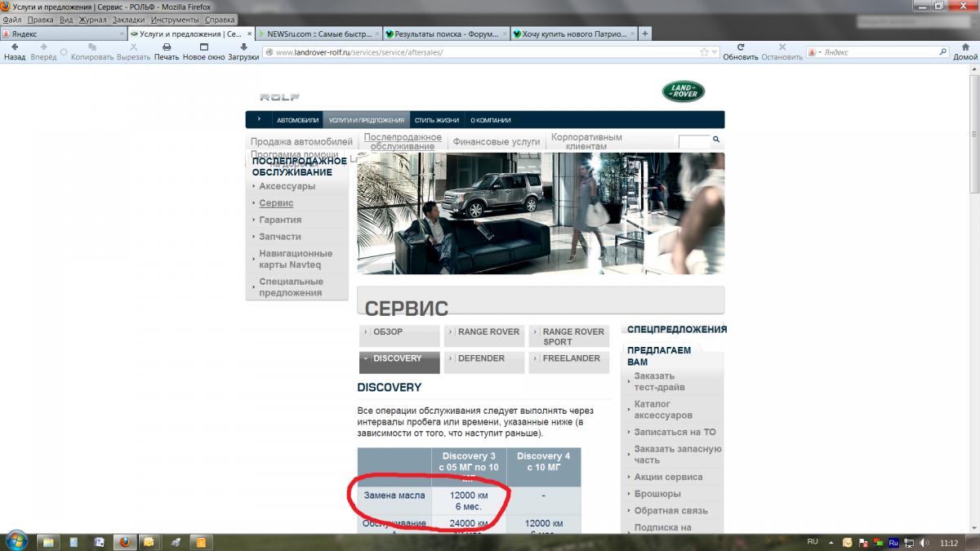The width and height of the screenshot is (980, 551).
Task: Open Firefox from the Windows taskbar
Action: pos(124,541)
